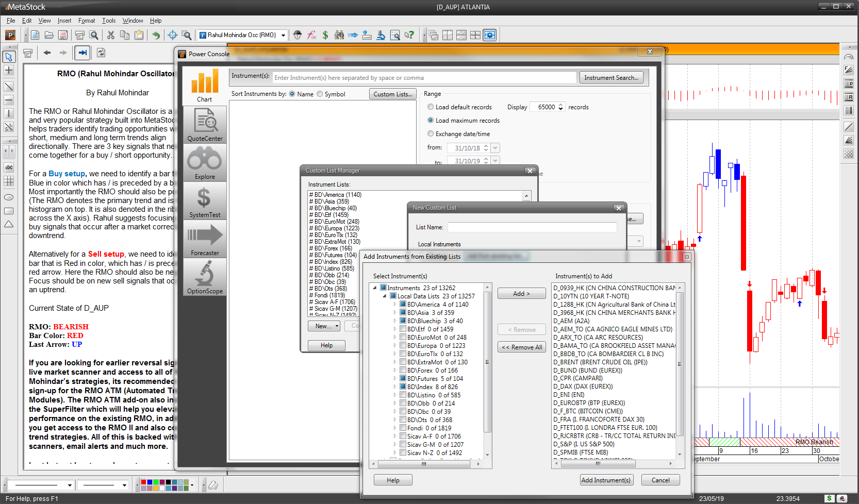This screenshot has height=504, width=859.
Task: Open the Window menu
Action: (x=133, y=21)
